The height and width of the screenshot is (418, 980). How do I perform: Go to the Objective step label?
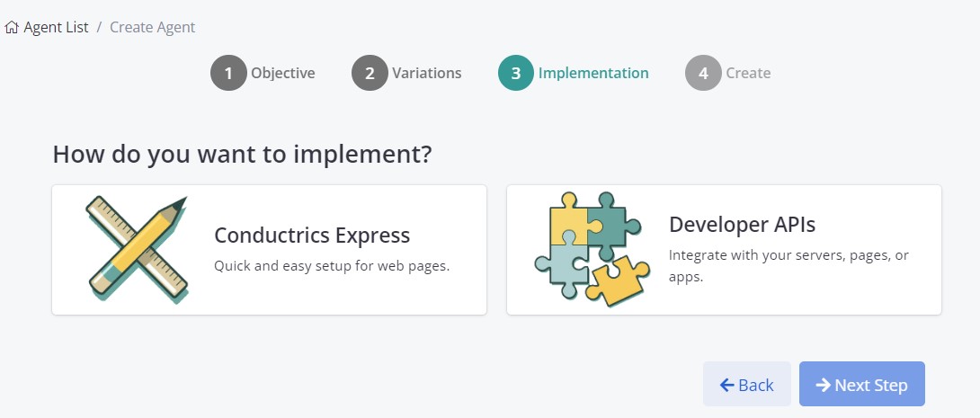tap(283, 73)
